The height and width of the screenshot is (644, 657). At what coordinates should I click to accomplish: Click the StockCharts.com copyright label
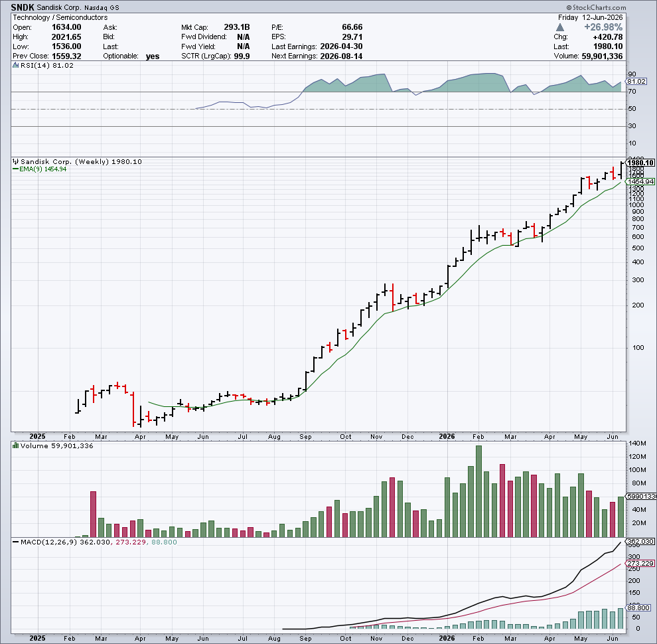point(596,7)
